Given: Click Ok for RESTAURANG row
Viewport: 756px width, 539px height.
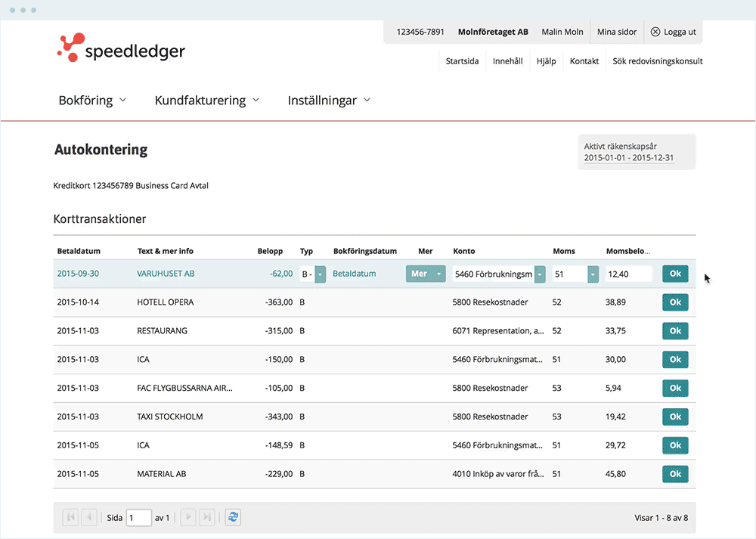Looking at the screenshot, I should (x=675, y=330).
